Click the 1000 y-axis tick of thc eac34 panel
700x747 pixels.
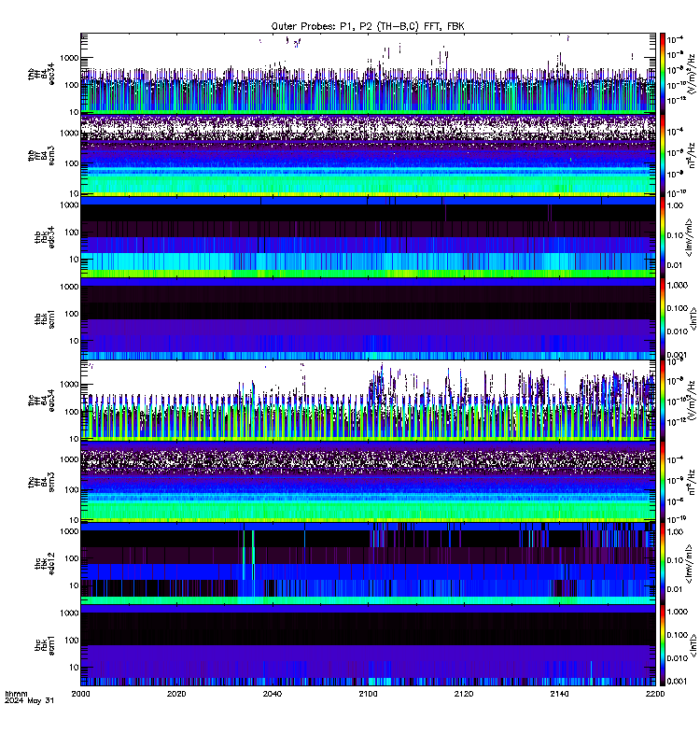[69, 385]
